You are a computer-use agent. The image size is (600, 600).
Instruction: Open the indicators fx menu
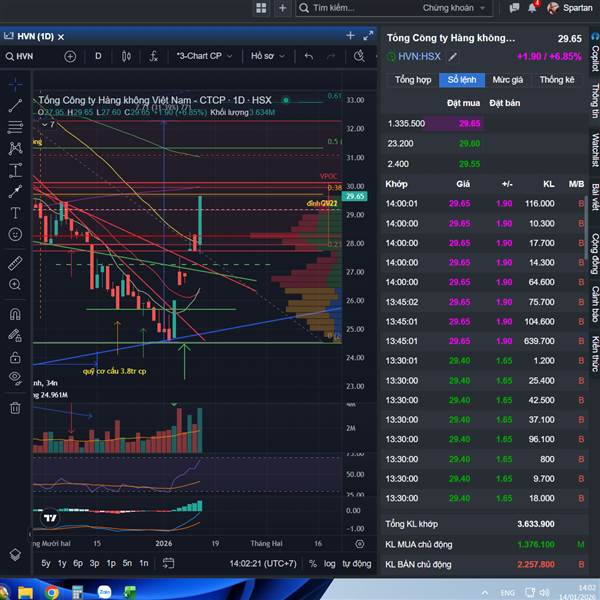click(153, 57)
